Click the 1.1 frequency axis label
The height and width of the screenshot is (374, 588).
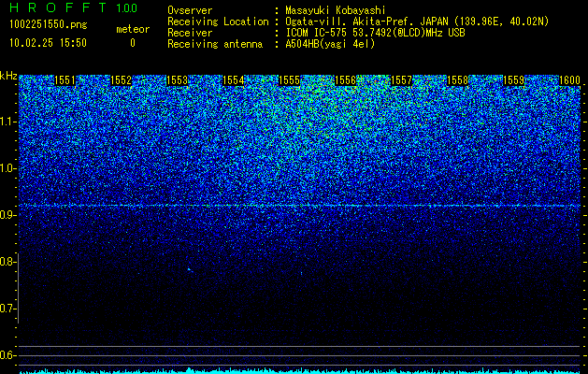pyautogui.click(x=8, y=122)
